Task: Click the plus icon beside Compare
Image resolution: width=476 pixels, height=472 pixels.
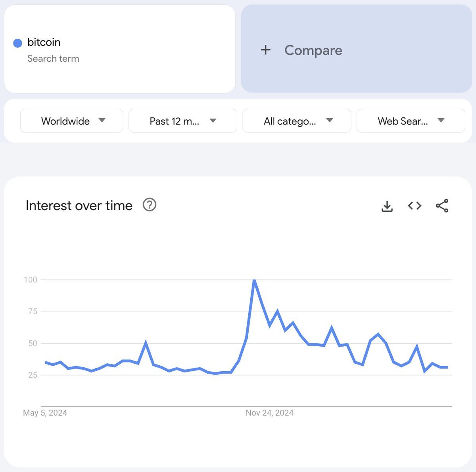Action: [265, 50]
